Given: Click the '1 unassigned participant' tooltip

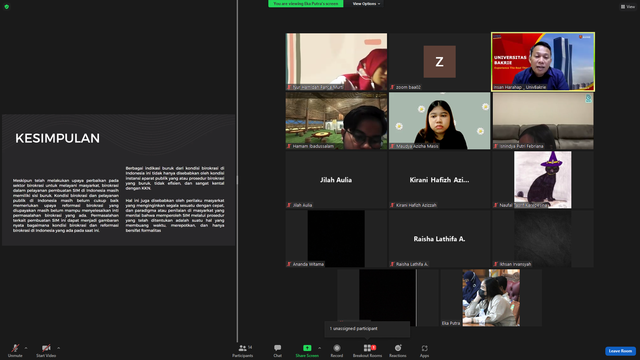Looking at the screenshot, I should click(x=367, y=329).
